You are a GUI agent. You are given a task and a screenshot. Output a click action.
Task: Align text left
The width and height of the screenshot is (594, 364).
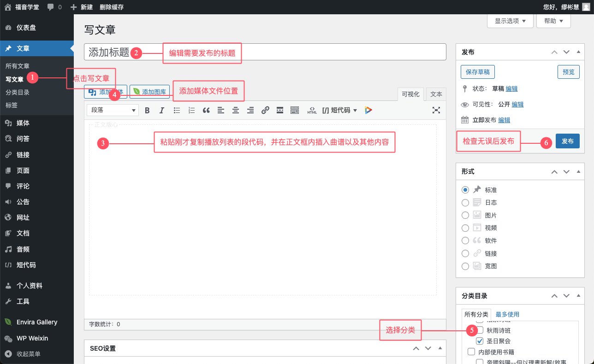click(x=221, y=110)
